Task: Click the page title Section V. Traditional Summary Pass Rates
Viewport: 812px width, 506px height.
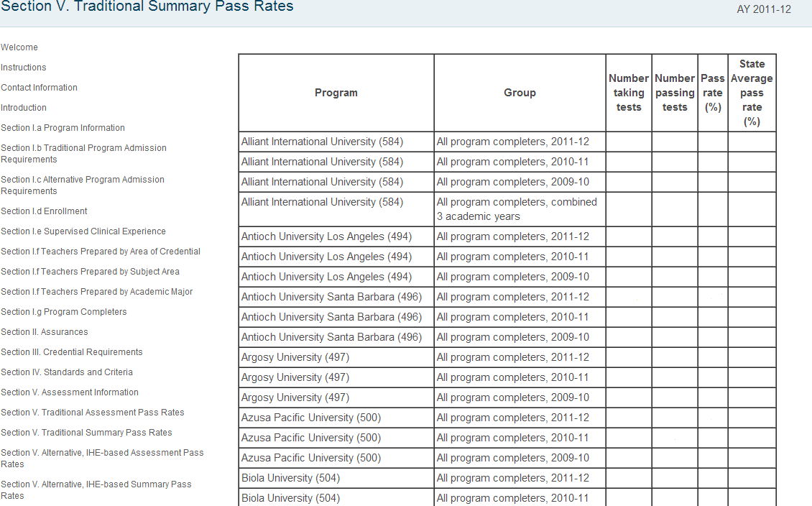Action: tap(147, 6)
